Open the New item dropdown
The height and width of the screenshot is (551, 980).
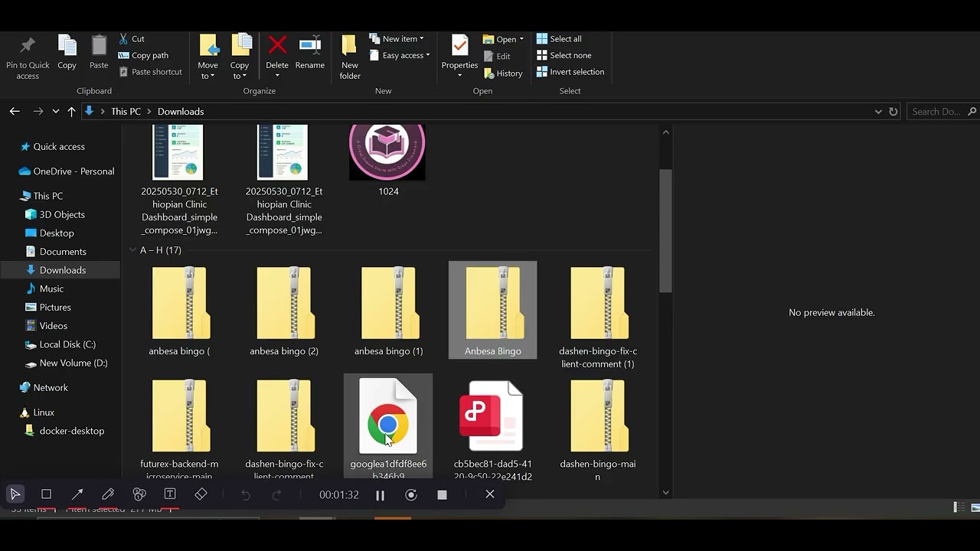tap(397, 39)
